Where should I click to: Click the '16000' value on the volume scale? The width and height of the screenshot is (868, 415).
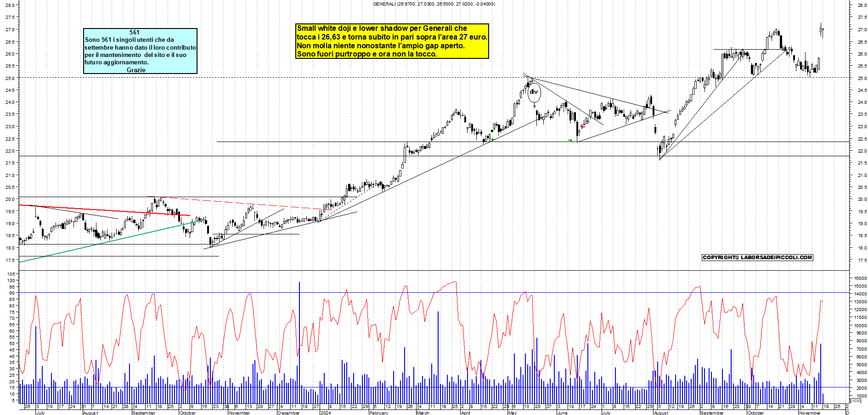click(x=861, y=279)
